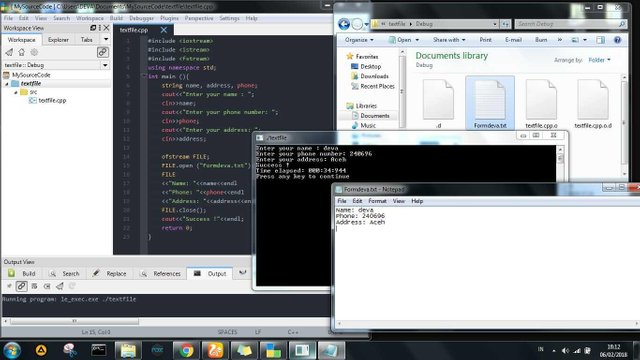Screen dimensions: 640x360
Task: Close the textfile.cpp editor tab
Action: click(x=164, y=30)
